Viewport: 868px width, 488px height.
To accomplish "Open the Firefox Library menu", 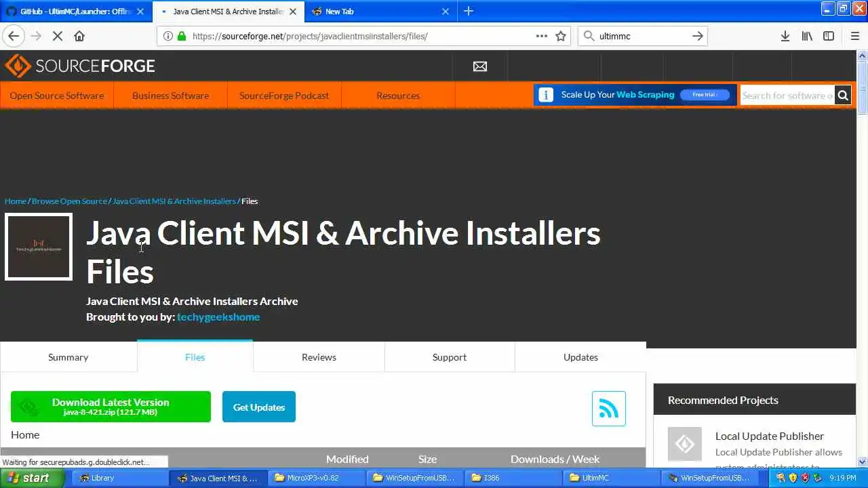I will pos(807,36).
